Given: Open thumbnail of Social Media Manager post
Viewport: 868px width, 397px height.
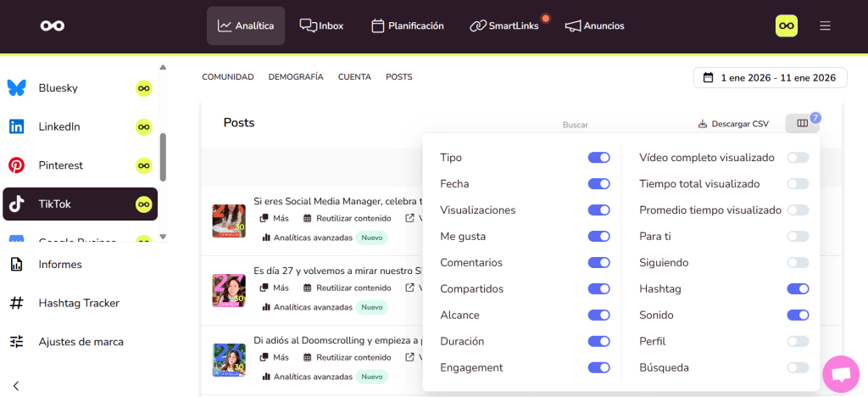Looking at the screenshot, I should point(229,221).
